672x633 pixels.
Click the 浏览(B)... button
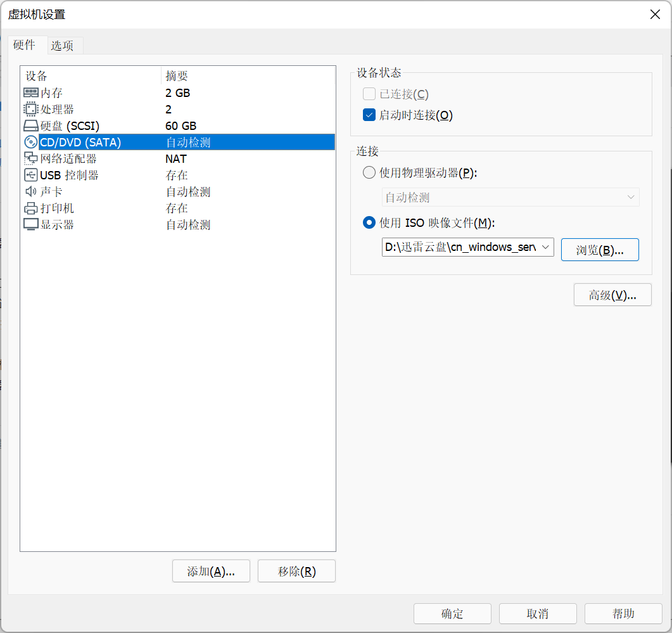(600, 250)
